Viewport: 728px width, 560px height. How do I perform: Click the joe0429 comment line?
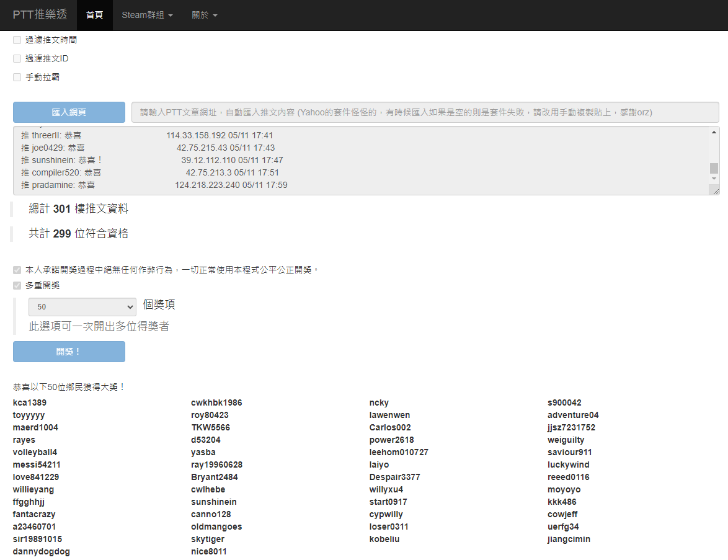click(148, 148)
